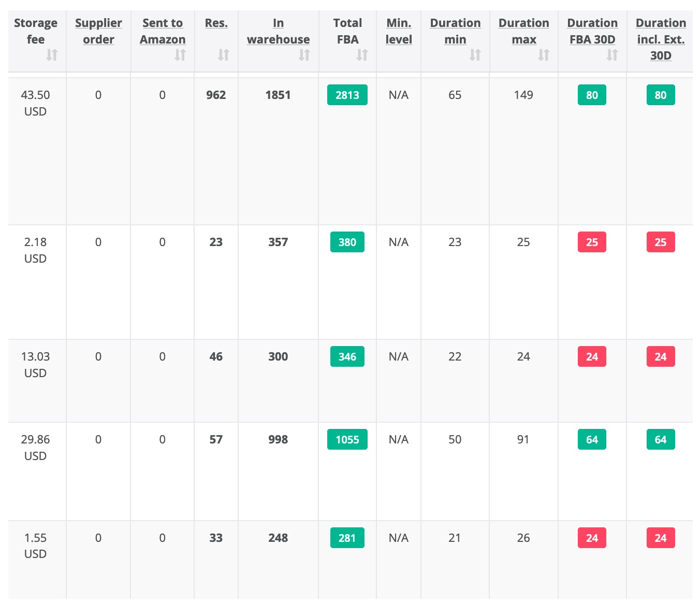Click Duration min sort arrows

pyautogui.click(x=475, y=55)
